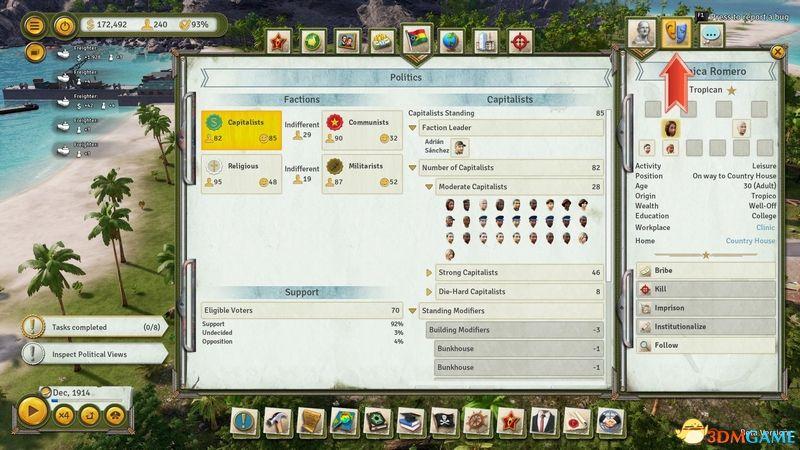Click the fourth round button by speed controls
The width and height of the screenshot is (800, 450).
(x=116, y=415)
